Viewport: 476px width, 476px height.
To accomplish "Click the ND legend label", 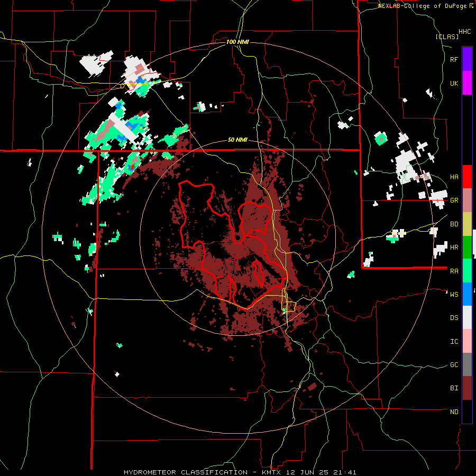I will point(454,412).
